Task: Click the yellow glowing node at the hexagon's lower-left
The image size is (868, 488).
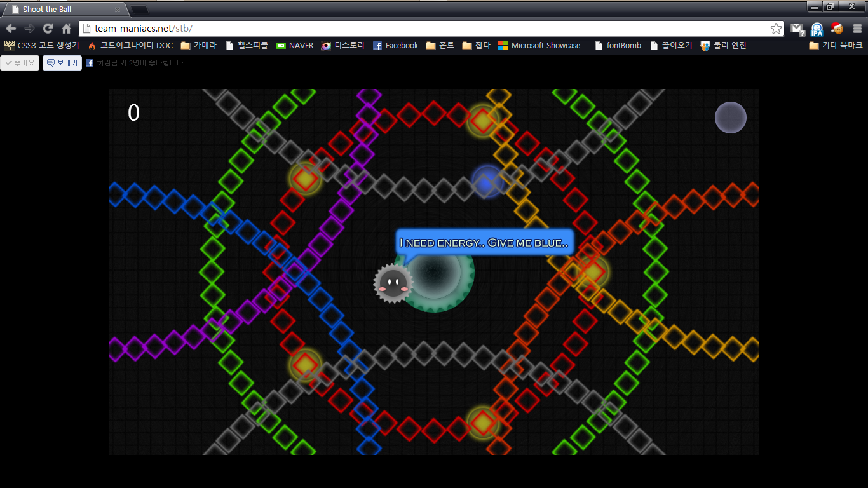Action: point(306,365)
